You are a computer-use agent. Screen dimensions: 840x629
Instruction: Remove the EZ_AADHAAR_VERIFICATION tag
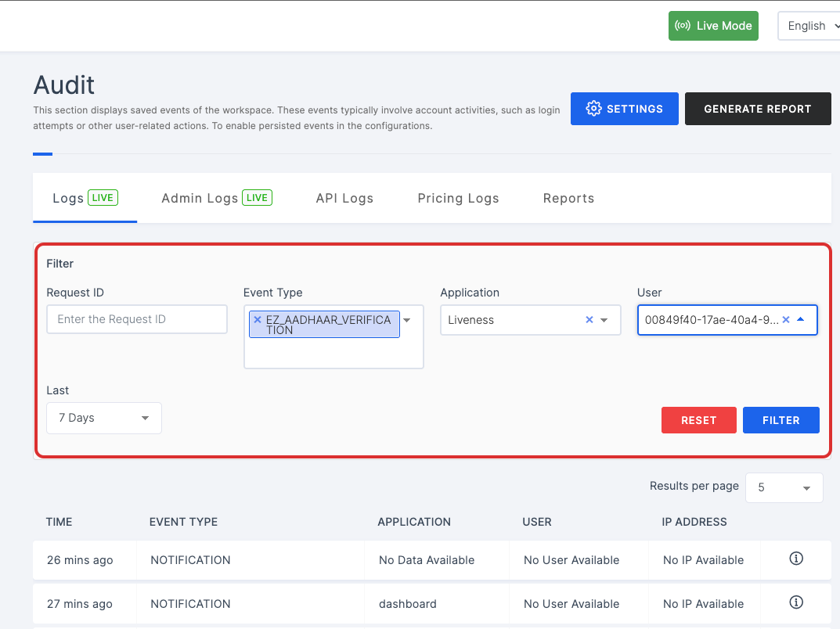point(258,320)
